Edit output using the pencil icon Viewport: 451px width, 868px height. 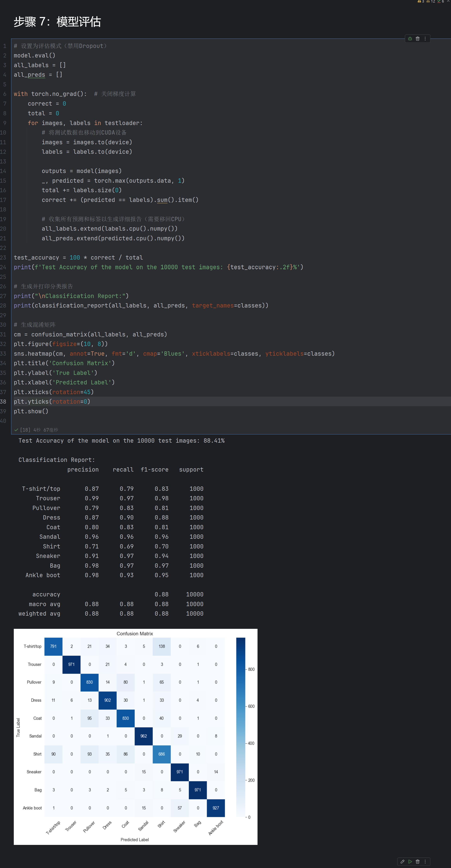pyautogui.click(x=402, y=862)
